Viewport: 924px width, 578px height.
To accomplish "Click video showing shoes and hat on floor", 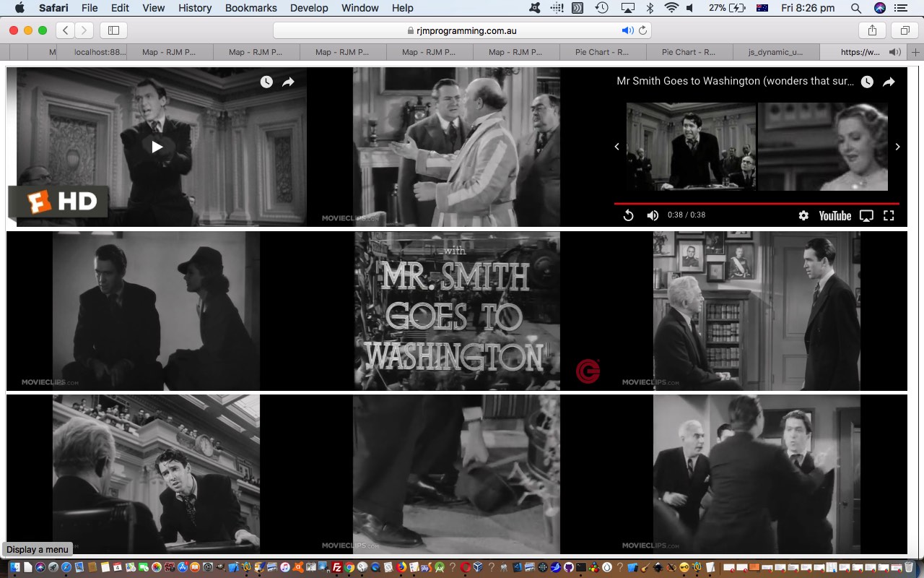I will pos(456,475).
